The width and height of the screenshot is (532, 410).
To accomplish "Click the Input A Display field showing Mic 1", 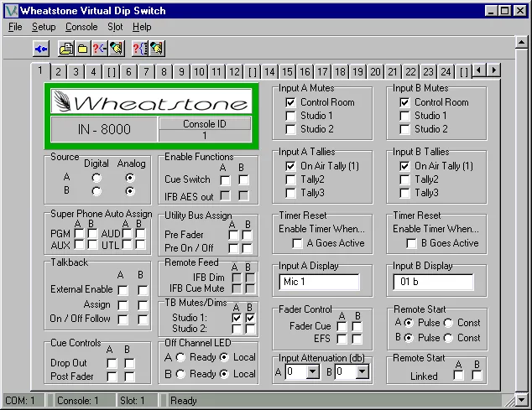I will 319,283.
